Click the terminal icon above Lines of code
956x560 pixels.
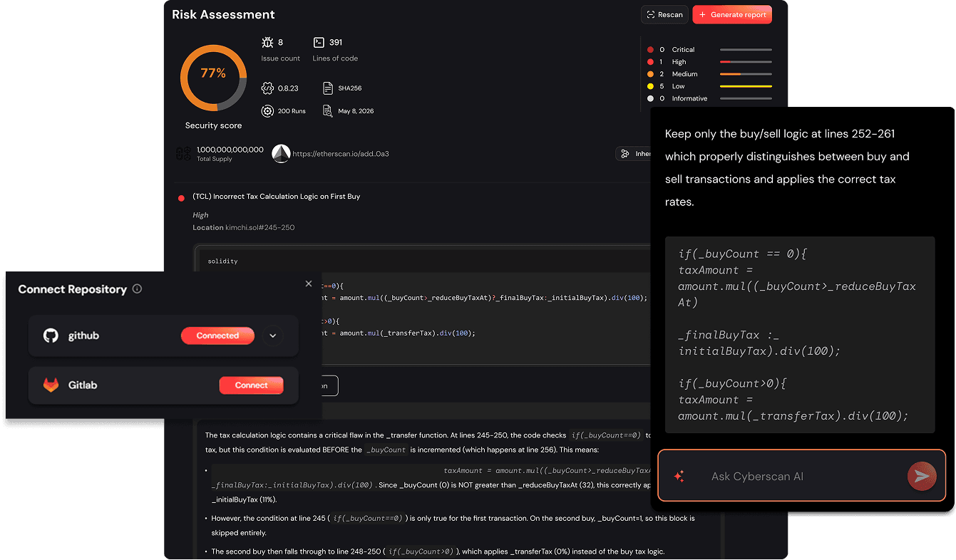point(319,43)
